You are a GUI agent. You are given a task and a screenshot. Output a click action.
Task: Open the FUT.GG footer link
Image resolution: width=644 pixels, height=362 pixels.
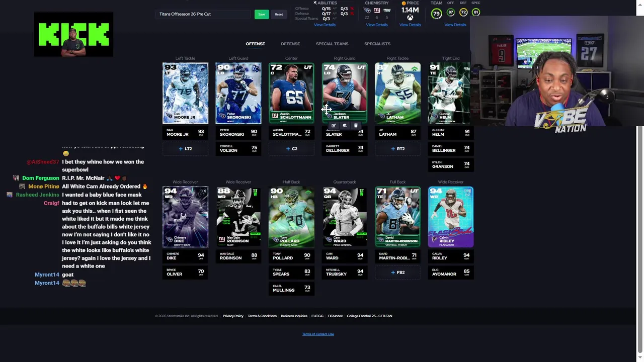coord(317,316)
